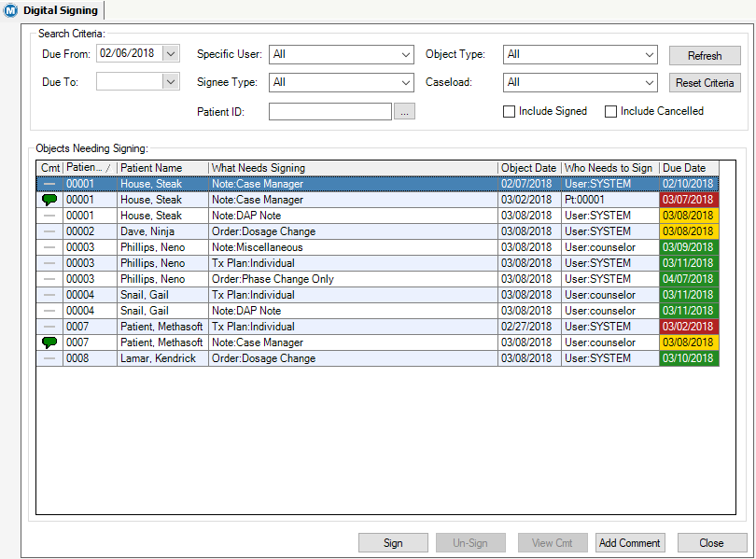Click the Sign button

click(393, 542)
